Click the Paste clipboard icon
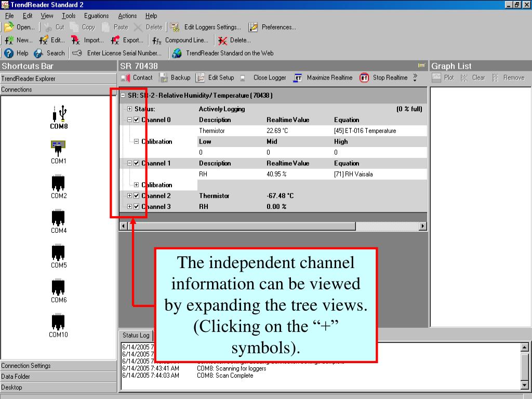Viewport: 532px width, 399px height. pos(105,27)
